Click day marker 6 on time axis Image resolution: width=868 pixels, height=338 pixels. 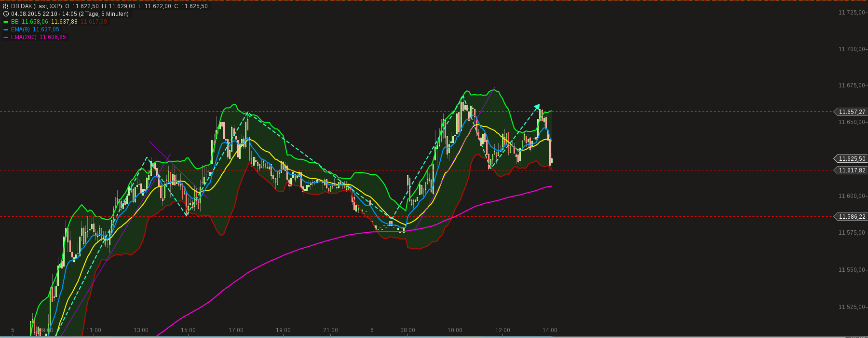[372, 330]
